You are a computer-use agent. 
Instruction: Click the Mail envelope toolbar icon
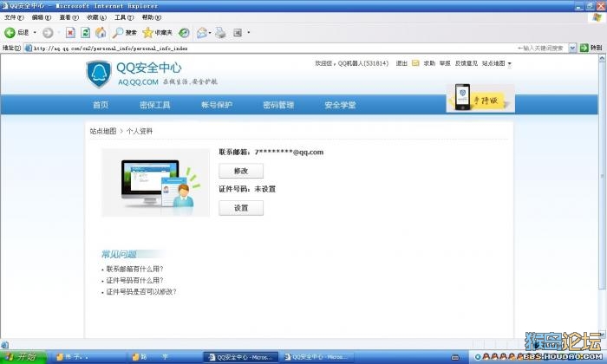202,33
